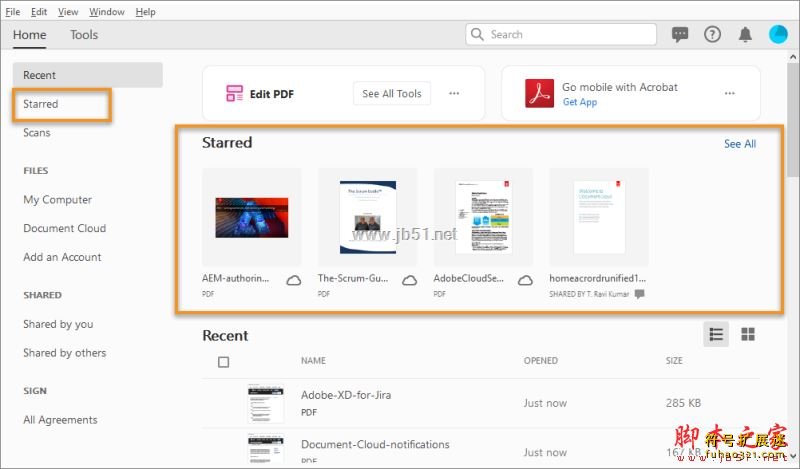Click the vertical scrollbar thumb

pyautogui.click(x=793, y=120)
